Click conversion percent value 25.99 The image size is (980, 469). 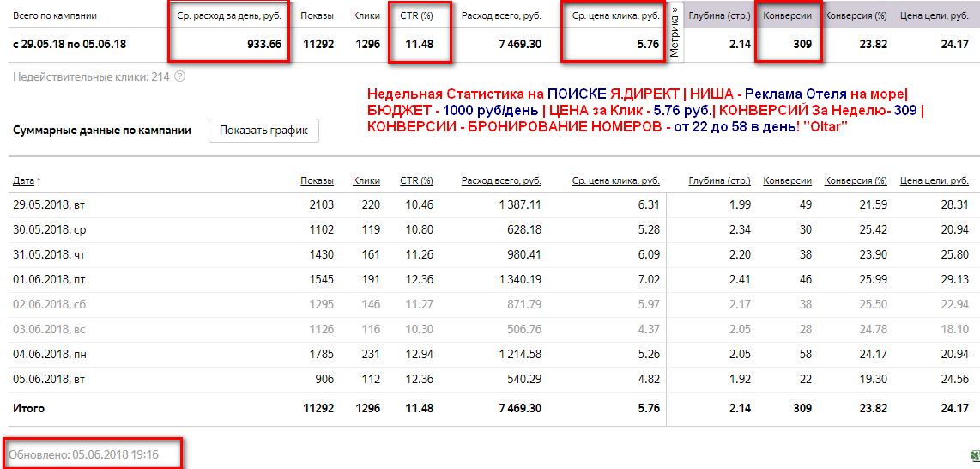click(x=874, y=280)
